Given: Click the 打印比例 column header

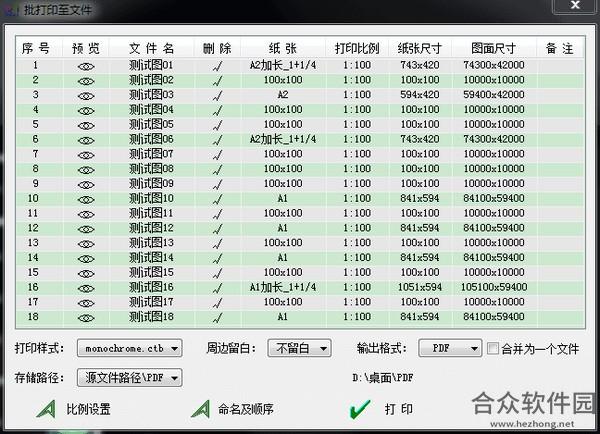Looking at the screenshot, I should 357,48.
